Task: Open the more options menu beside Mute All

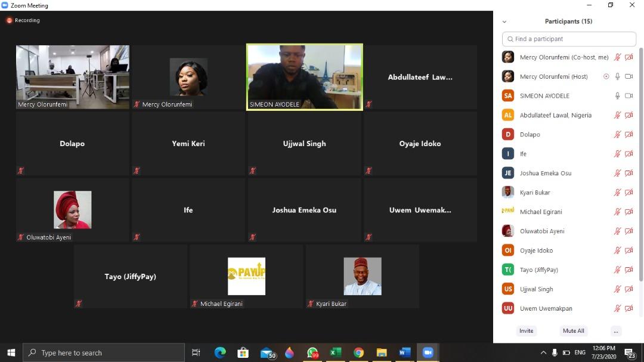Action: [x=615, y=331]
